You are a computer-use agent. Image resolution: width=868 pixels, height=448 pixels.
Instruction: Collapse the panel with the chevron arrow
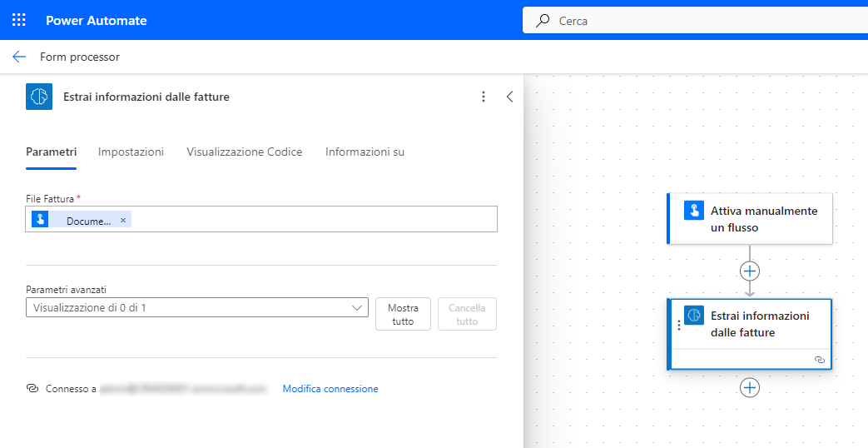pyautogui.click(x=509, y=97)
